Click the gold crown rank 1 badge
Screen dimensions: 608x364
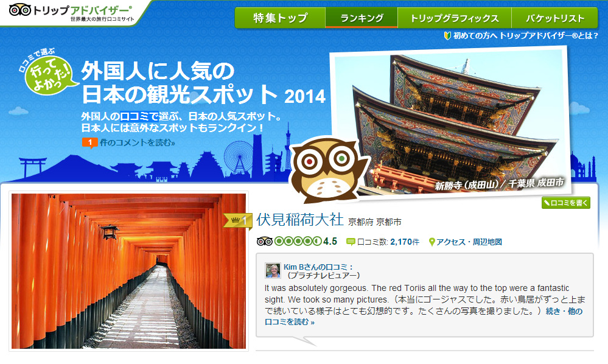click(237, 220)
